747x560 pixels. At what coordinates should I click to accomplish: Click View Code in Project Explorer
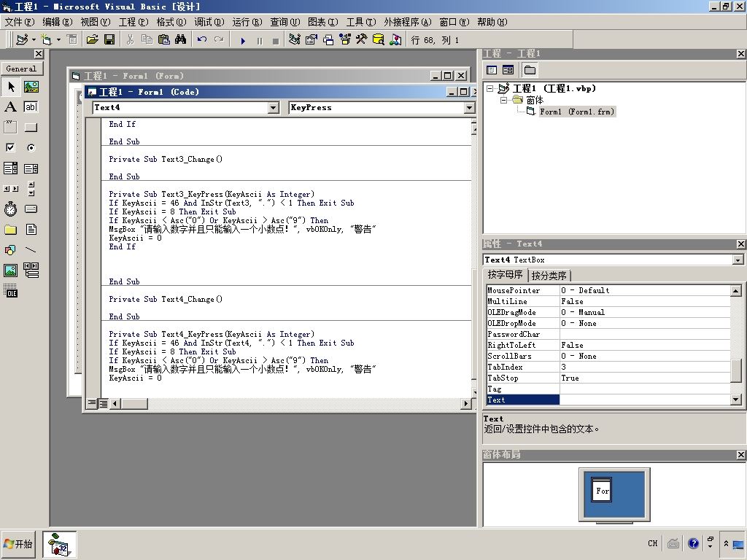pyautogui.click(x=492, y=70)
